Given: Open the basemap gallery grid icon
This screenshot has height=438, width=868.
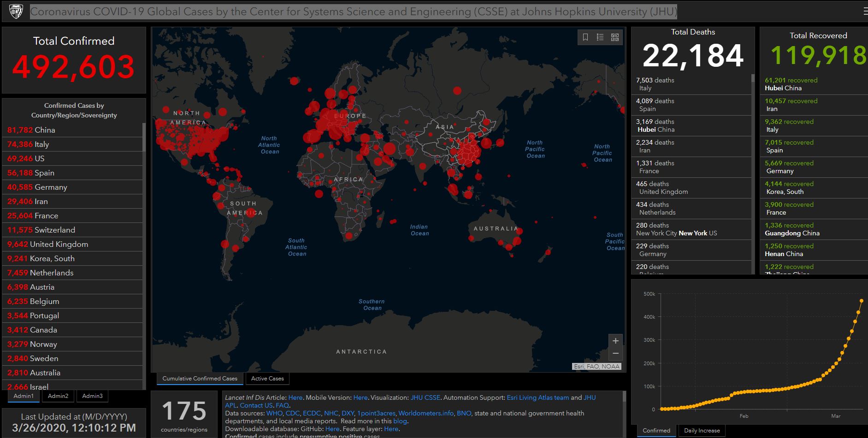Looking at the screenshot, I should (x=615, y=37).
